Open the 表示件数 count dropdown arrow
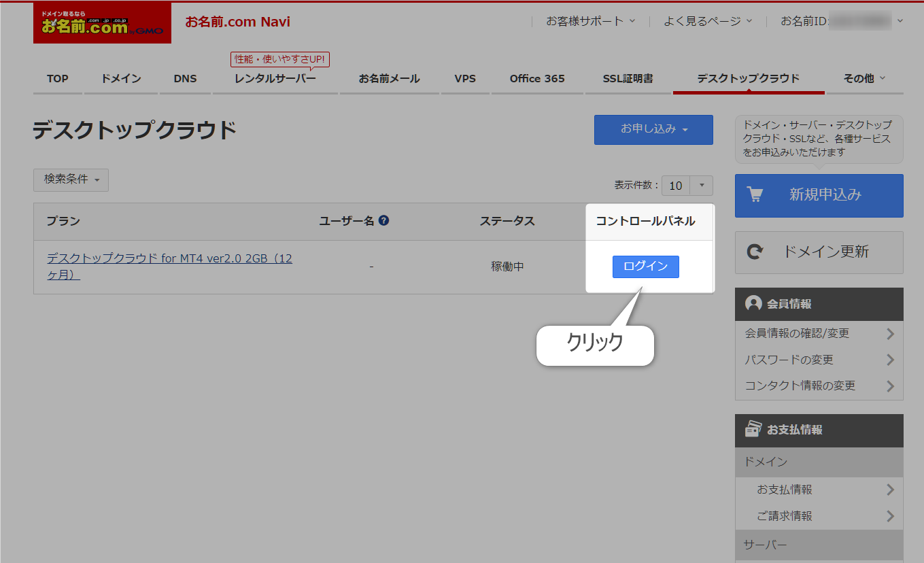This screenshot has width=924, height=563. (x=702, y=186)
